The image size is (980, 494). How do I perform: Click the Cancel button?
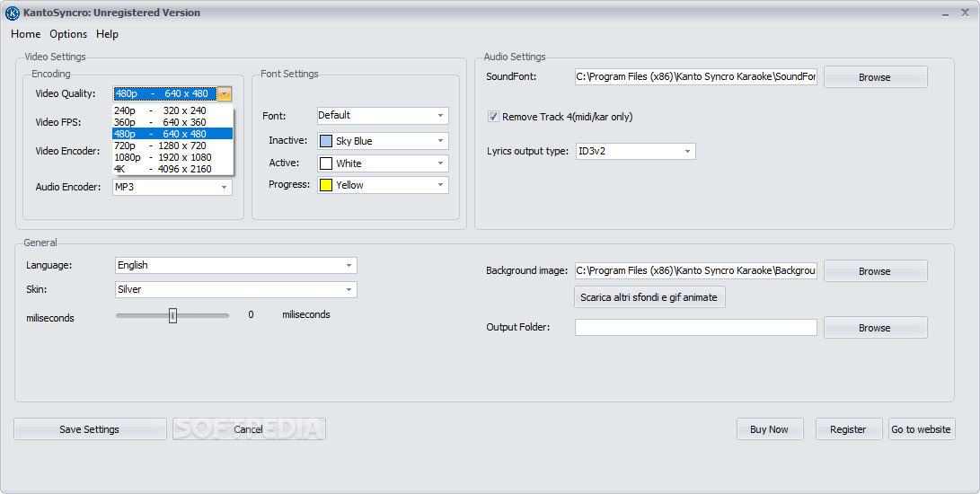coord(249,429)
